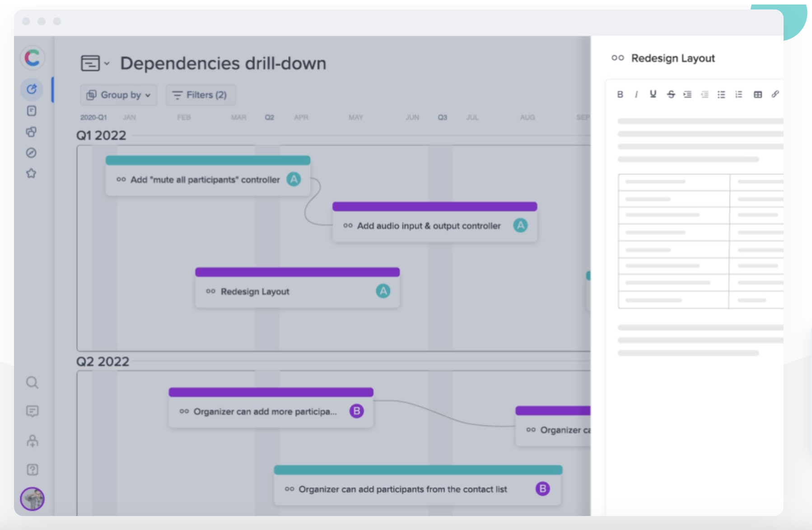Open the roadmap view in the sidebar
Screen dimensions: 812x530
32,89
